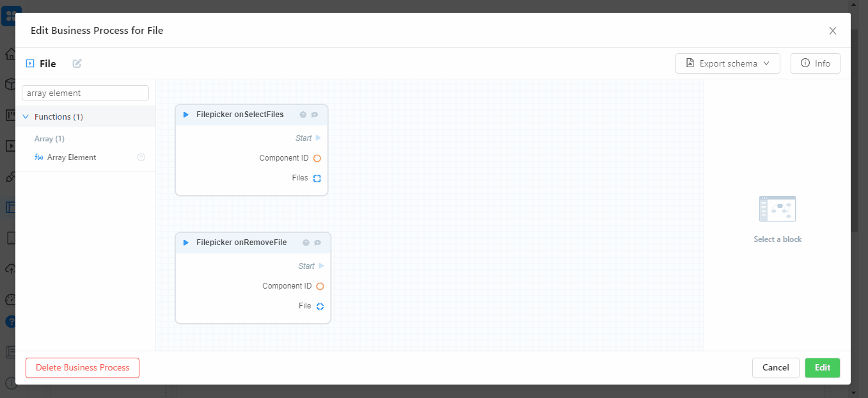
Task: Select Array Element function in list
Action: click(x=71, y=157)
